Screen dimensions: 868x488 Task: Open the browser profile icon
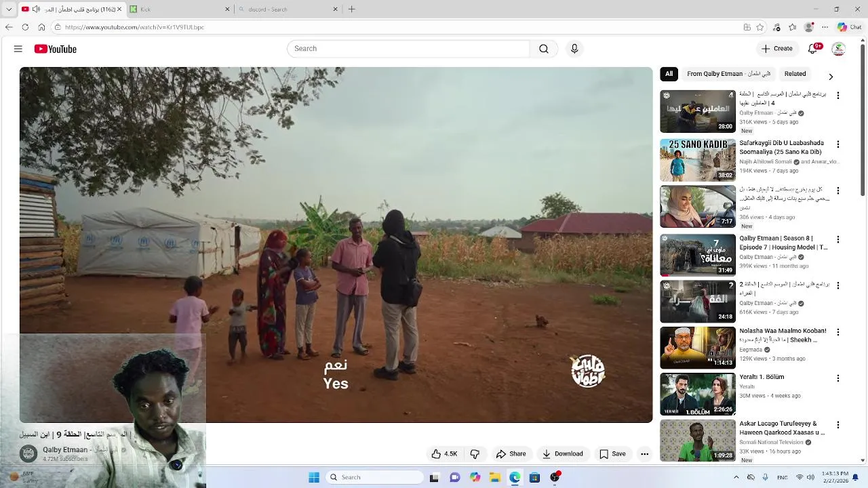pos(808,27)
